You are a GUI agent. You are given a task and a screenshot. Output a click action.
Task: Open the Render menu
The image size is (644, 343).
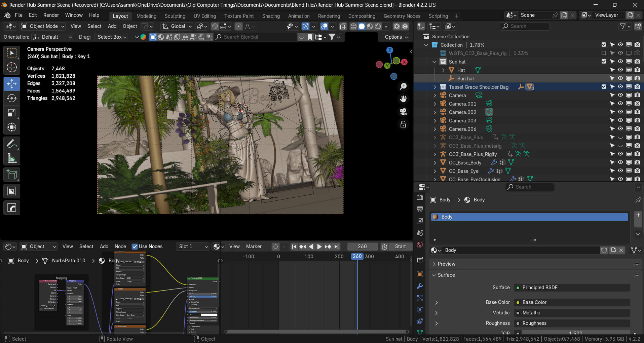(x=51, y=15)
